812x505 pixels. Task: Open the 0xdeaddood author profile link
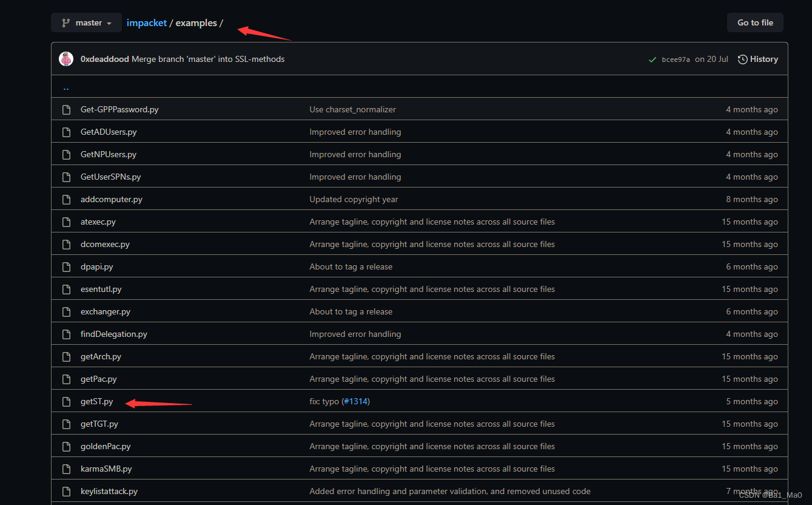[104, 59]
